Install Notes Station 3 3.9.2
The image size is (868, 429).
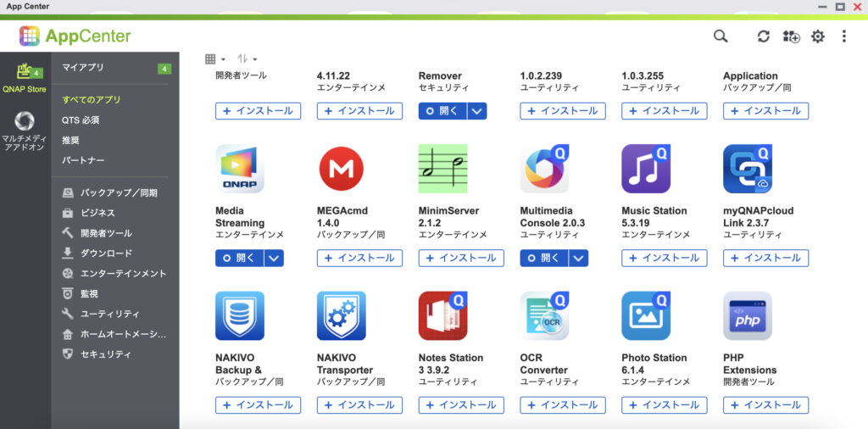tap(461, 405)
